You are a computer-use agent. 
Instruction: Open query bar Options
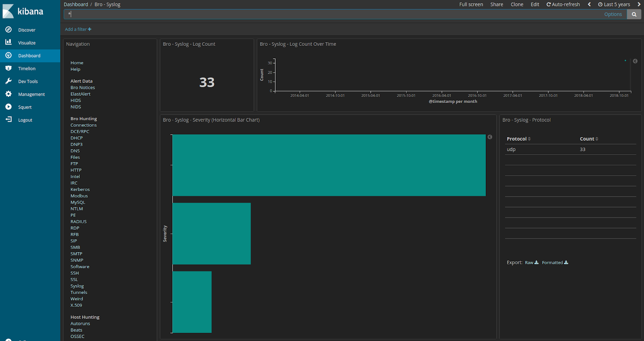613,14
